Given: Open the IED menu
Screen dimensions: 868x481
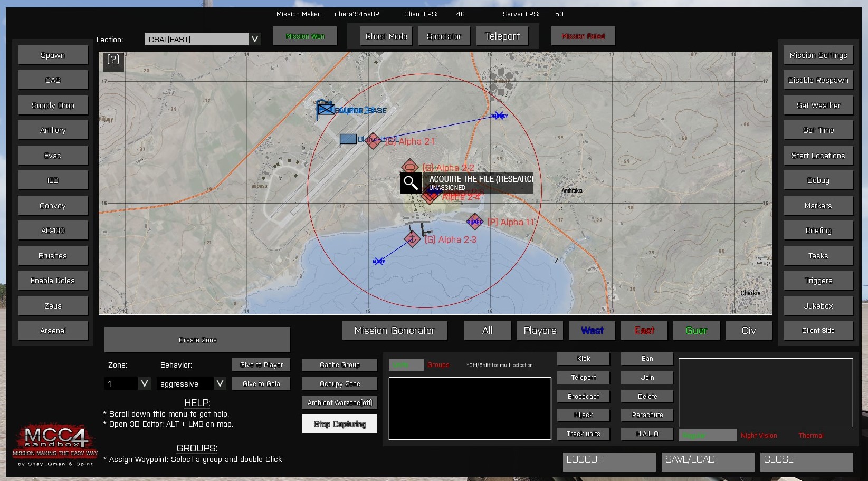Looking at the screenshot, I should [x=53, y=180].
